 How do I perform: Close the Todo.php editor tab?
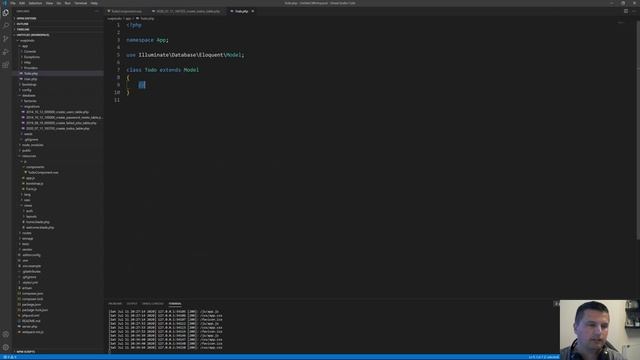click(x=253, y=11)
